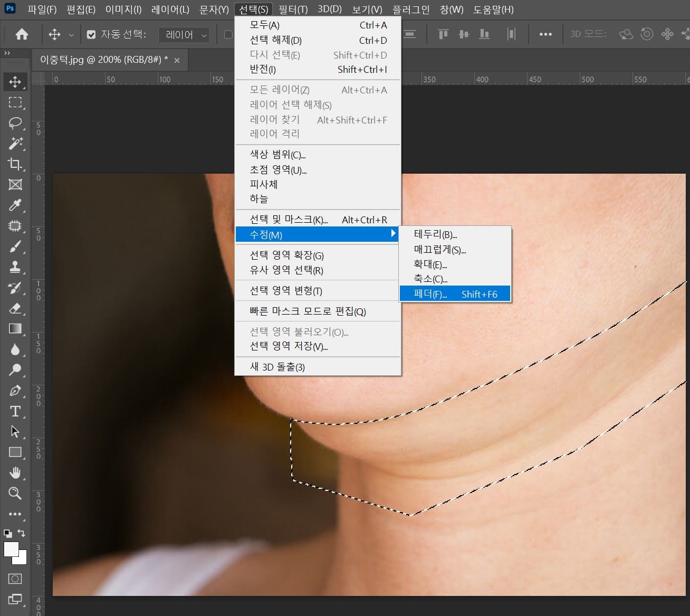
Task: Select the Rectangular Marquee tool
Action: click(15, 102)
